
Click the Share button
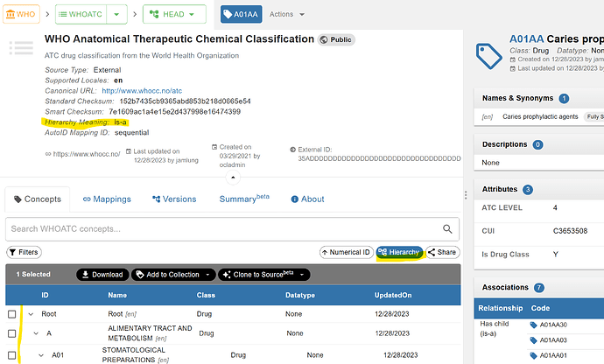[x=442, y=252]
